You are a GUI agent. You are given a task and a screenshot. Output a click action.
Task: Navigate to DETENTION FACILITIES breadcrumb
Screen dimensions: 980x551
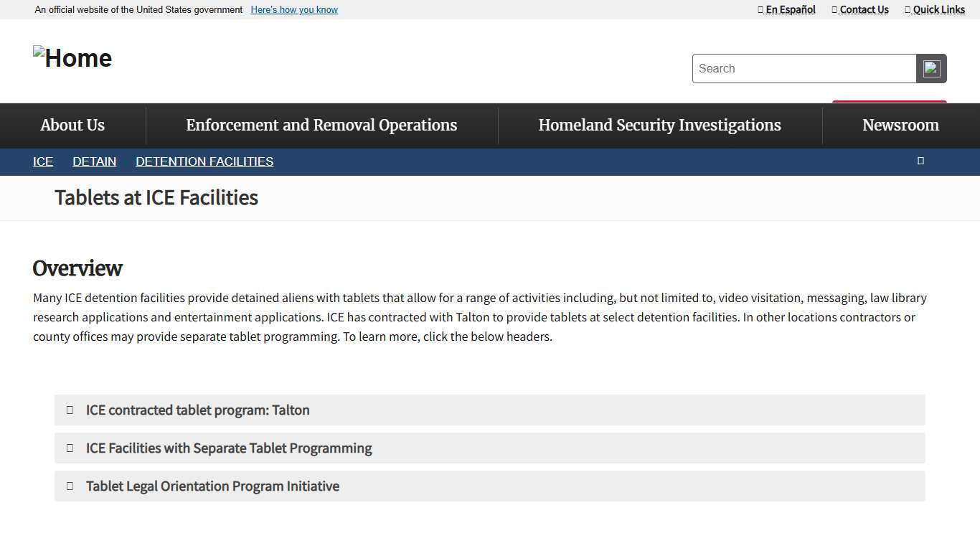[204, 161]
